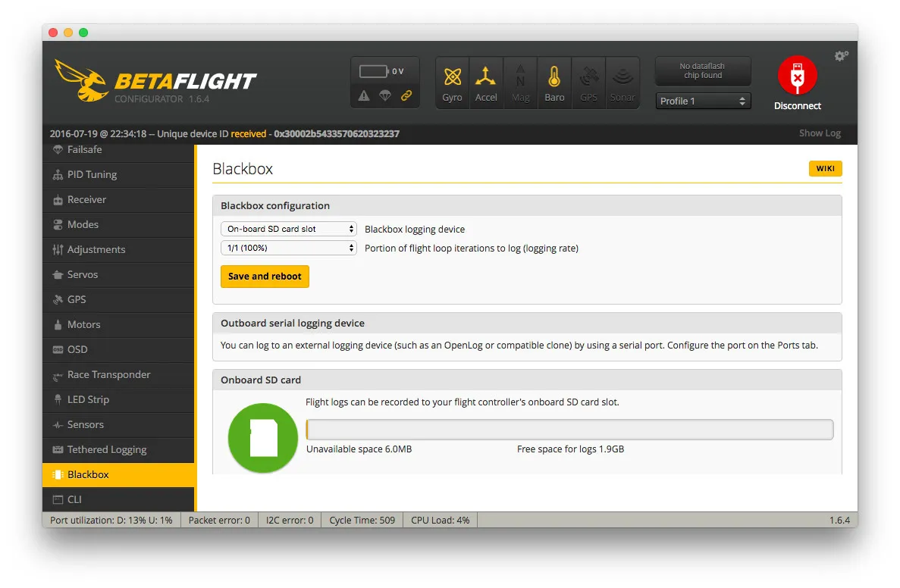Click the red USB Disconnect icon
This screenshot has height=588, width=900.
797,76
